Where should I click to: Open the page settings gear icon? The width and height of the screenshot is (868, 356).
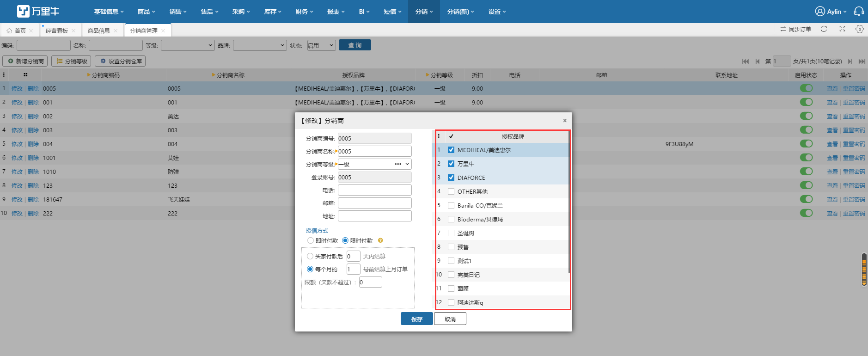coord(859,29)
